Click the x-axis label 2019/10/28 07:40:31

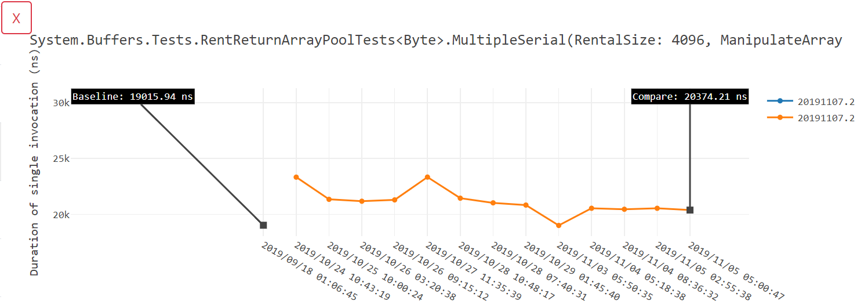click(x=539, y=270)
